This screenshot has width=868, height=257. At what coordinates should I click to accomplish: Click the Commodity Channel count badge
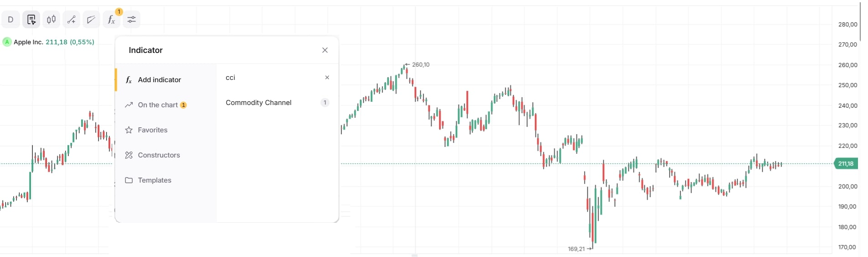pyautogui.click(x=325, y=103)
